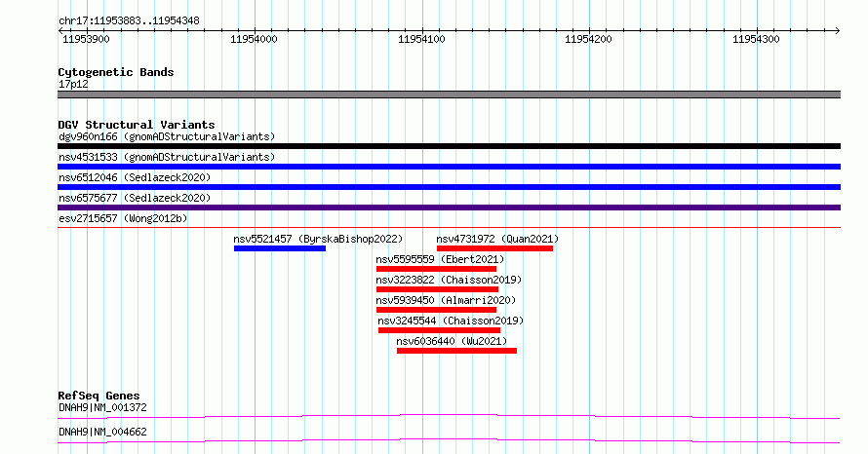Open DNAH9|NM_001372 gene label
The height and width of the screenshot is (454, 868).
click(102, 407)
